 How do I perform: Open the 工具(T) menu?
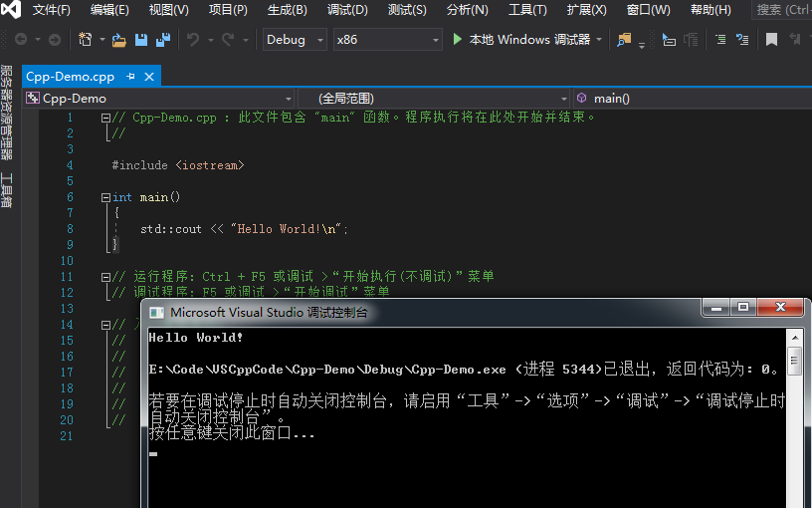click(527, 10)
